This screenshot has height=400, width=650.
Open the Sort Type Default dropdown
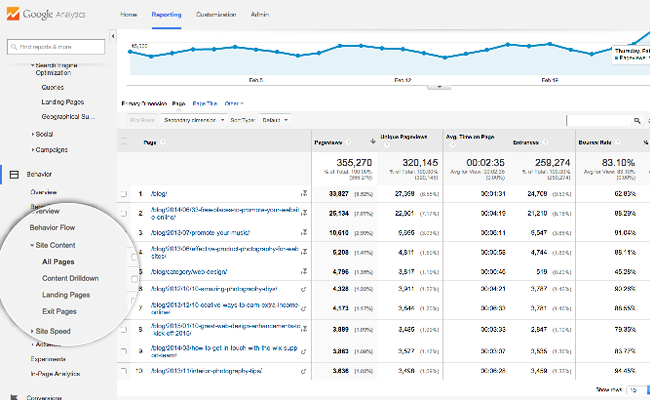click(x=273, y=120)
